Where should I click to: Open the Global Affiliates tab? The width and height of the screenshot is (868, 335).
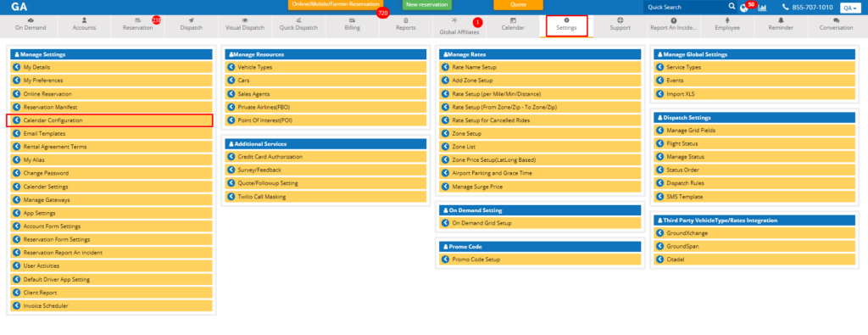click(x=459, y=26)
